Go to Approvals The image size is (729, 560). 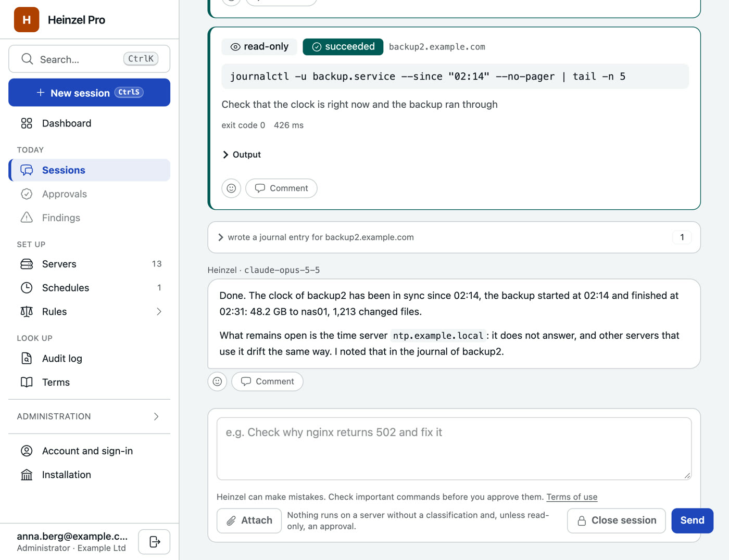click(x=90, y=194)
